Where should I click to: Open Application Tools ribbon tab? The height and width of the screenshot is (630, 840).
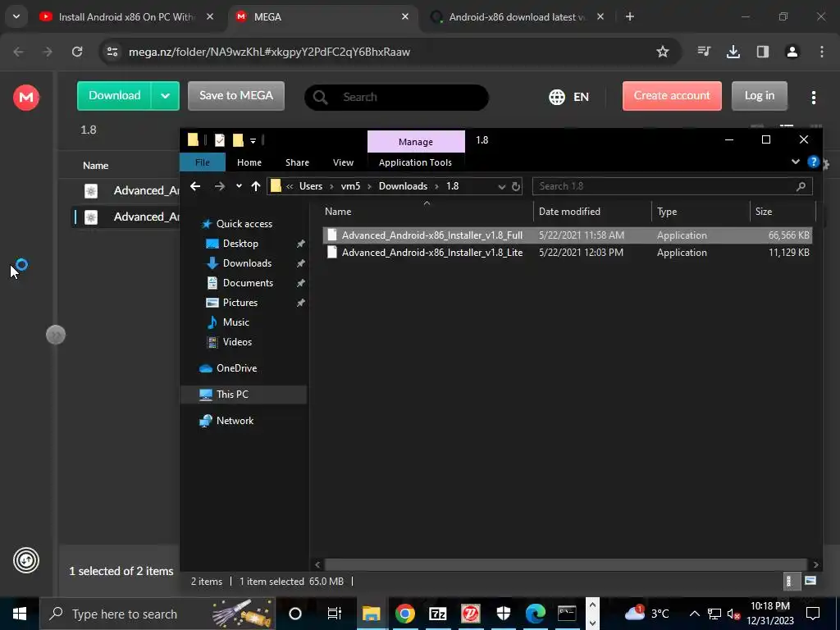click(415, 162)
